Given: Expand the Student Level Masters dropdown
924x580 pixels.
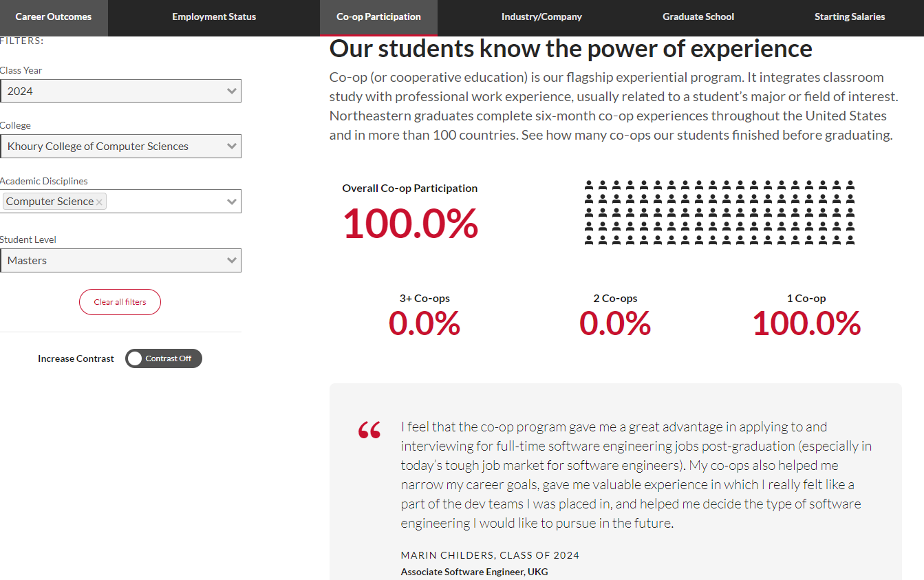Looking at the screenshot, I should (120, 260).
